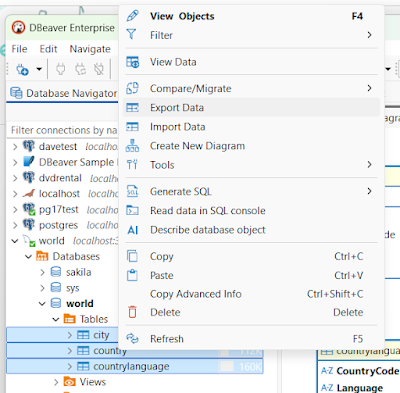The image size is (400, 393).
Task: Switch to the Database Navigator tab
Action: 63,93
